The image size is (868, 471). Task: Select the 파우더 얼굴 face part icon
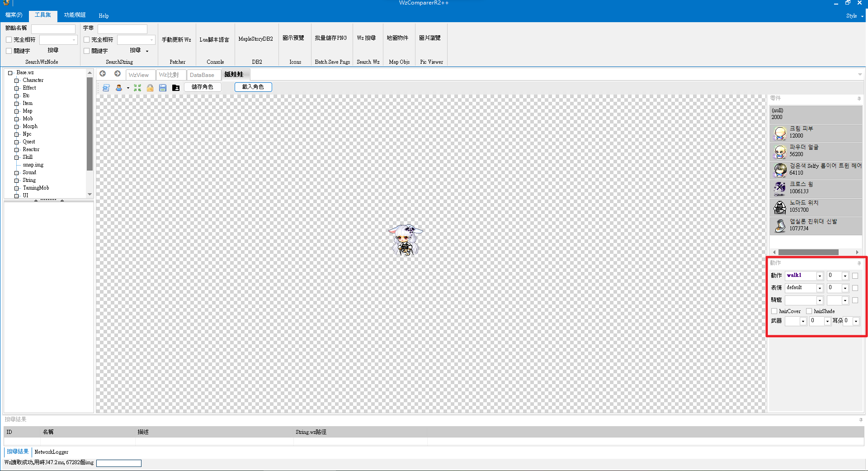(x=780, y=152)
